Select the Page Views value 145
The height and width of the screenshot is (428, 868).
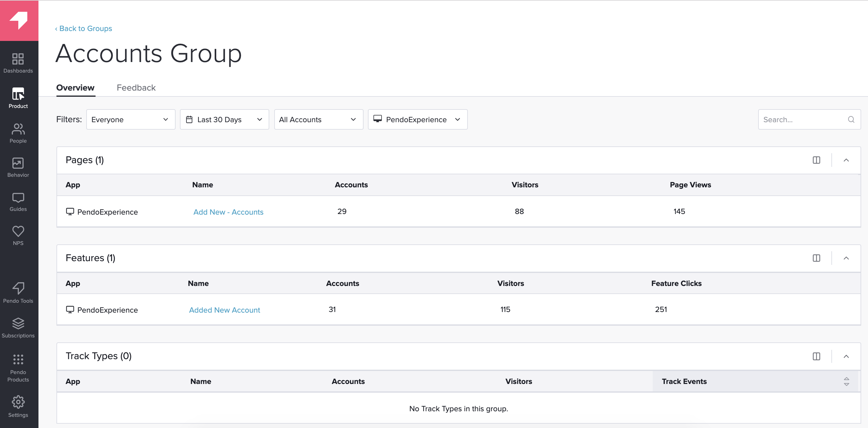(x=679, y=212)
